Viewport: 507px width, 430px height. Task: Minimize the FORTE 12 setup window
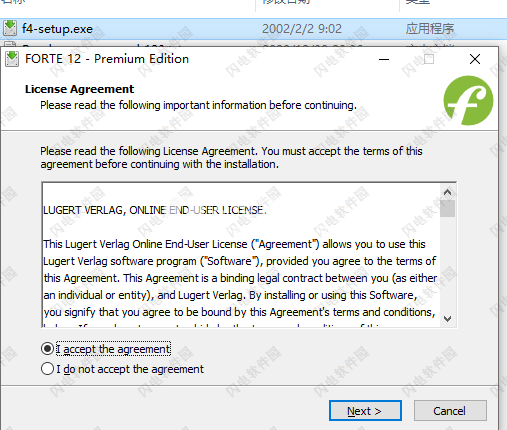point(384,59)
